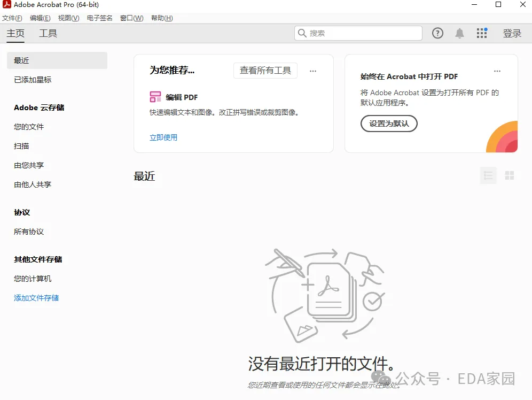Open 扫描 in the sidebar
This screenshot has height=400, width=532.
tap(21, 146)
